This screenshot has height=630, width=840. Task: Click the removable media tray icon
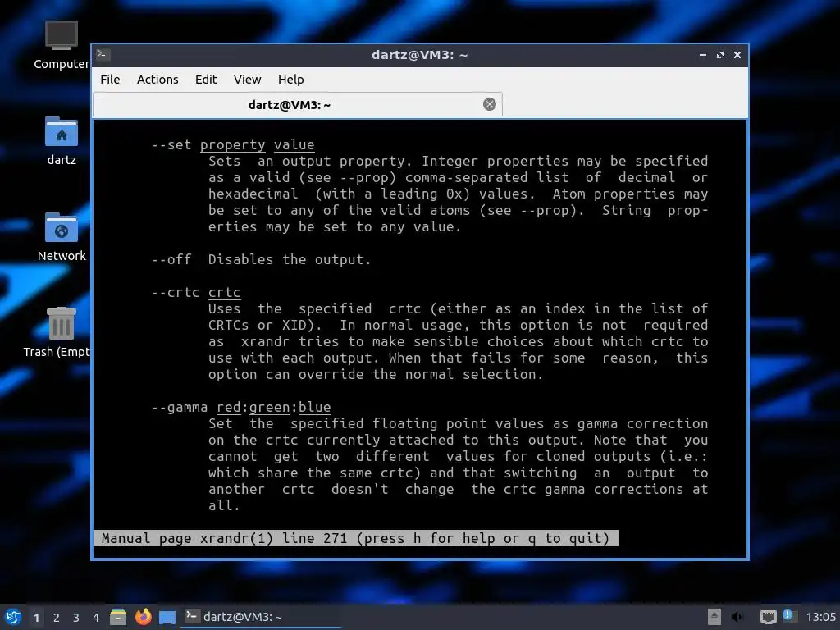click(714, 617)
